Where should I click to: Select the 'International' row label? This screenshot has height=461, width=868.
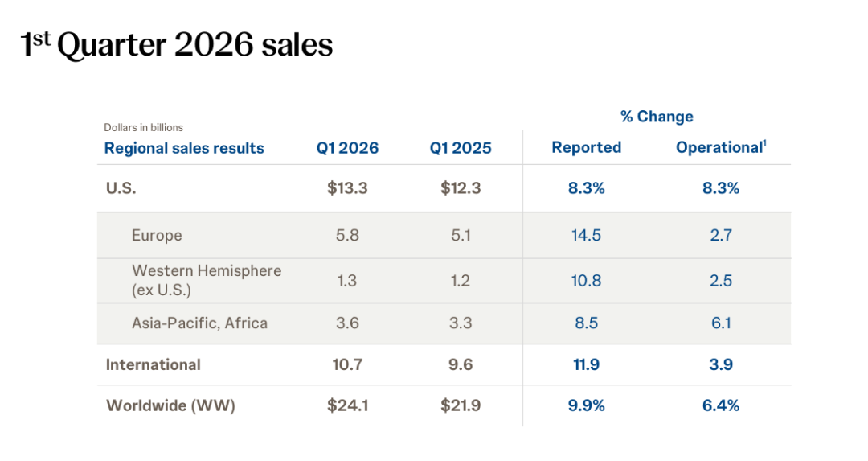point(153,364)
